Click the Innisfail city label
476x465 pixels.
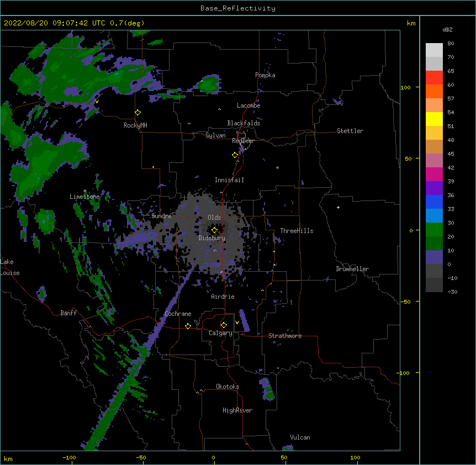pyautogui.click(x=229, y=180)
